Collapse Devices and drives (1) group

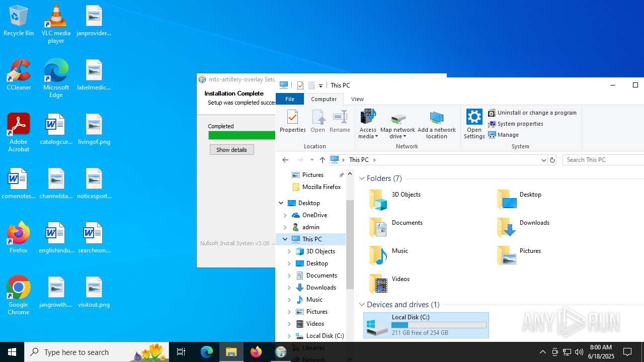pyautogui.click(x=362, y=305)
